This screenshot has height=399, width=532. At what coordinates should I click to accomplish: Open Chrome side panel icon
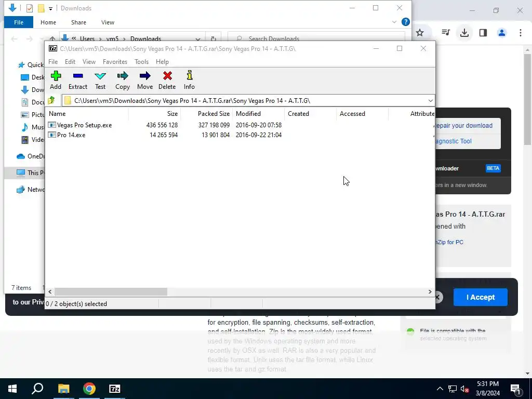(483, 33)
